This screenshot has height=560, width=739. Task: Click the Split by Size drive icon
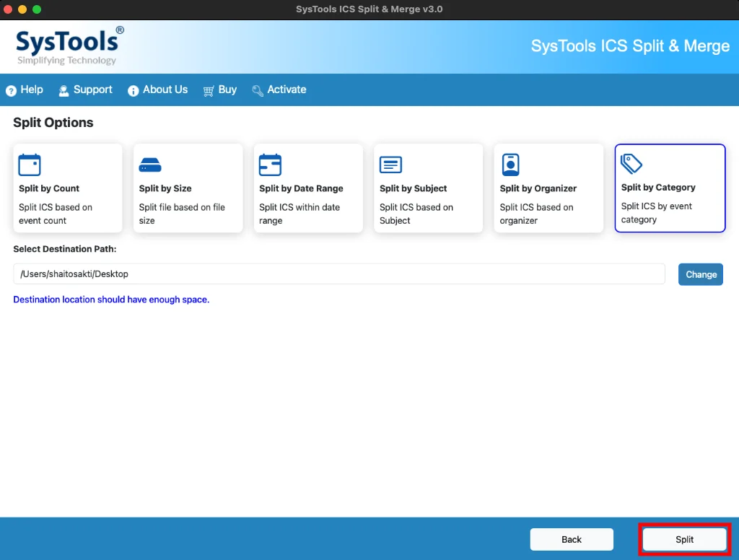tap(150, 165)
